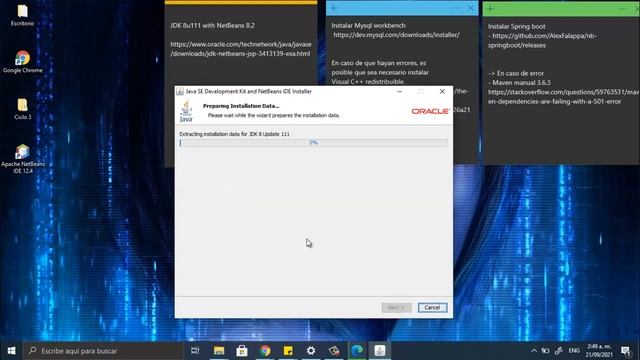Viewport: 640px width, 360px height.
Task: Launch Apache NetBeans IDE 12.4 desktop icon
Action: [x=22, y=159]
